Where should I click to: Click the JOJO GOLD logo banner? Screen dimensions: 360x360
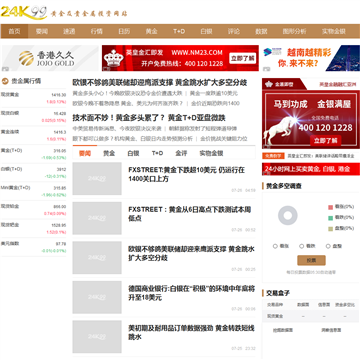tap(50, 58)
